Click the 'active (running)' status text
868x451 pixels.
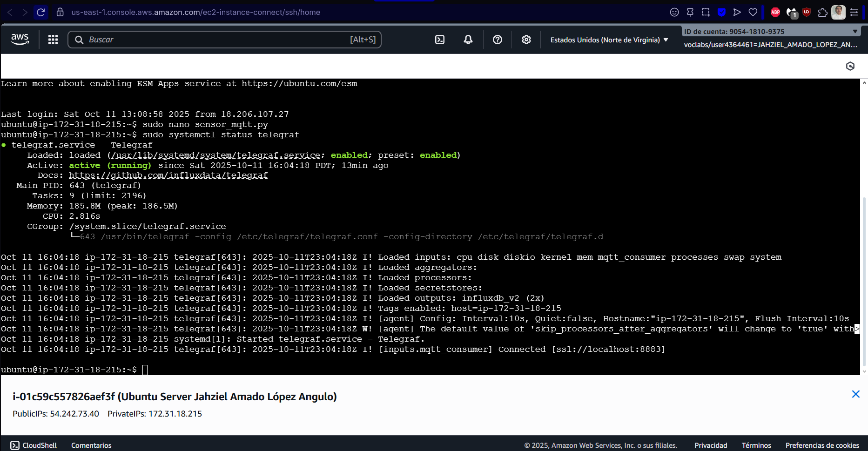point(110,165)
